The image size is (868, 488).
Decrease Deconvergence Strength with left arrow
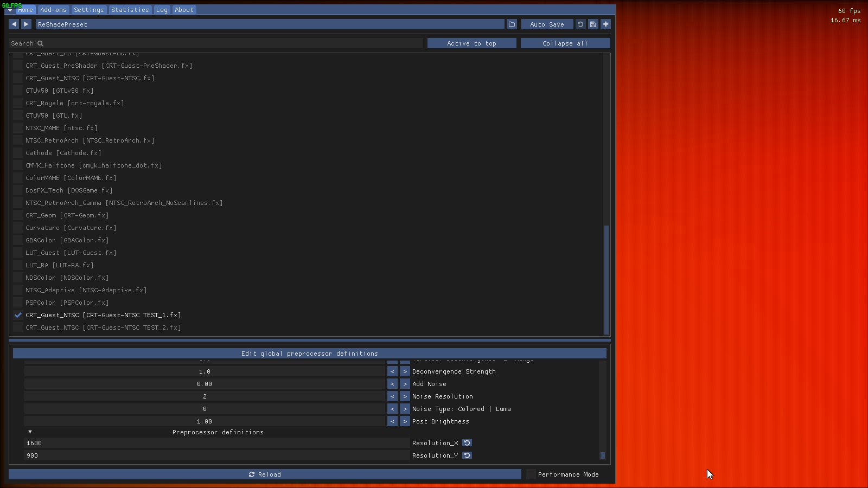coord(392,371)
